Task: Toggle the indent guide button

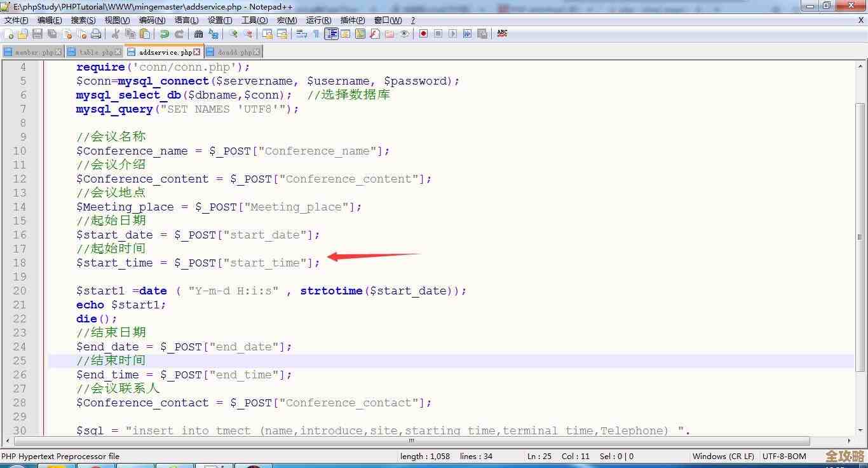Action: [x=331, y=34]
